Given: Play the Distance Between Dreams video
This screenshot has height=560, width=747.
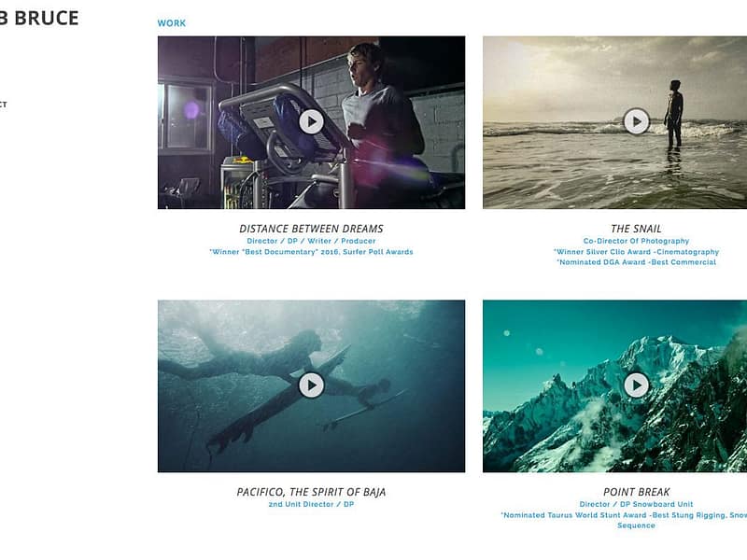Looking at the screenshot, I should pyautogui.click(x=311, y=122).
